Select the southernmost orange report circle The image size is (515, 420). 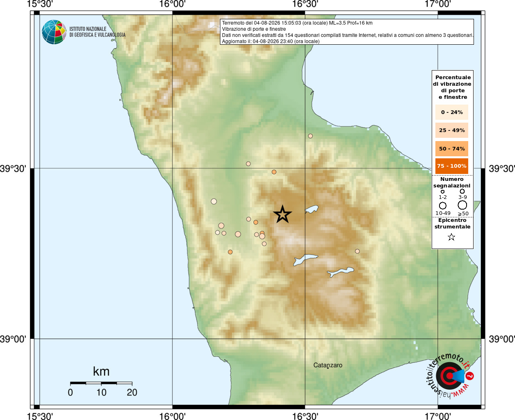(x=230, y=252)
